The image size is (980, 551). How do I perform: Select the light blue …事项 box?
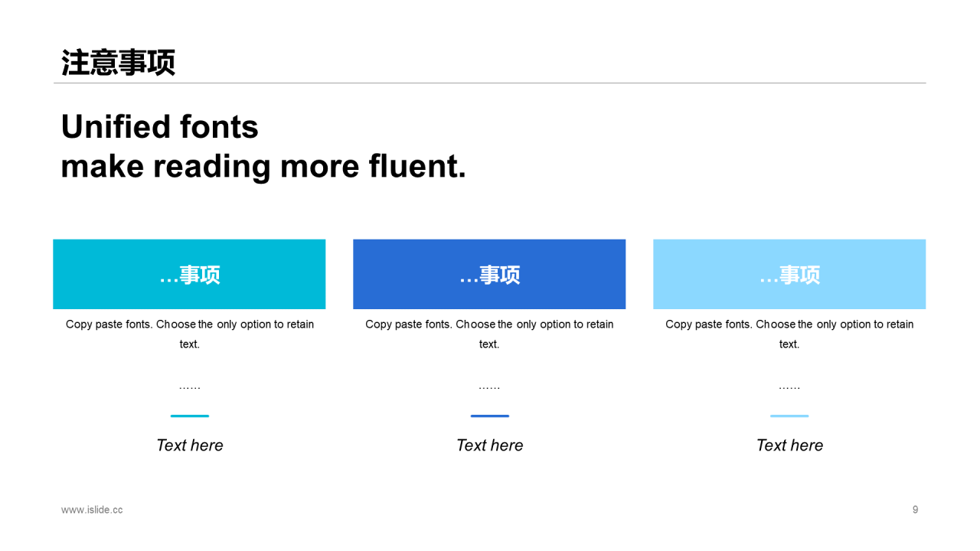(x=789, y=274)
